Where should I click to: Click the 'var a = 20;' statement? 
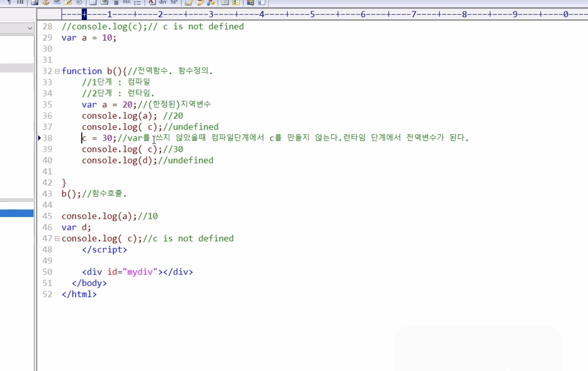pyautogui.click(x=109, y=105)
